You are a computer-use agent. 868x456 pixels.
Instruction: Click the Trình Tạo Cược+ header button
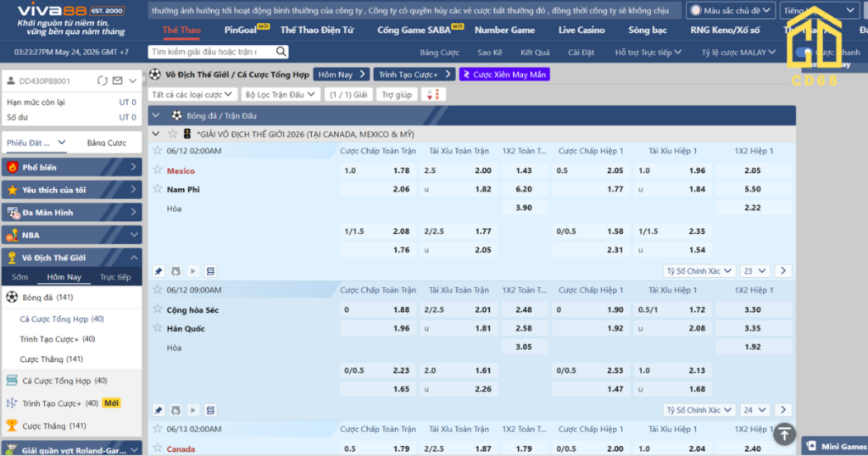(x=414, y=74)
